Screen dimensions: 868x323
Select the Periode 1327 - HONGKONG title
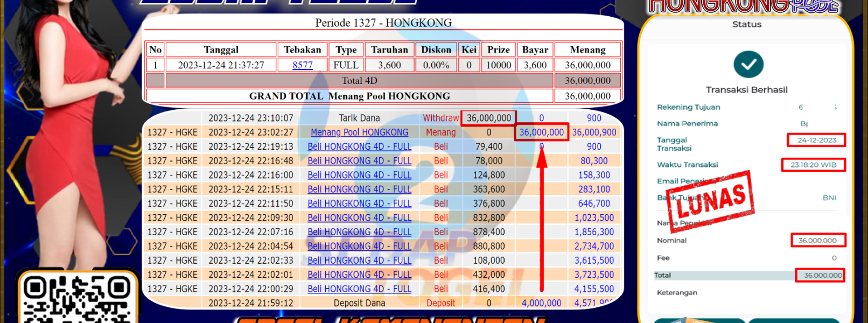point(383,23)
